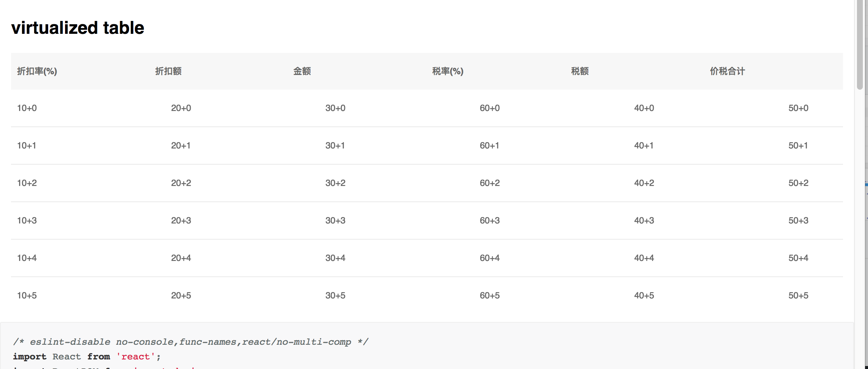Select table cell 30+3
The height and width of the screenshot is (369, 868).
point(336,221)
